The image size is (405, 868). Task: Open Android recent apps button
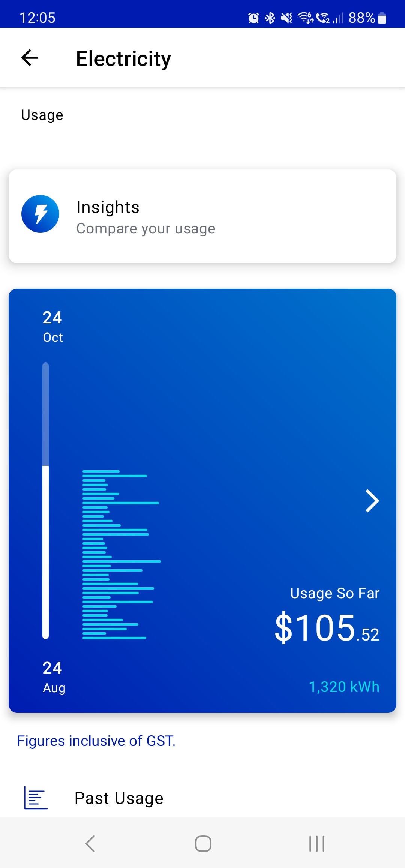[317, 843]
